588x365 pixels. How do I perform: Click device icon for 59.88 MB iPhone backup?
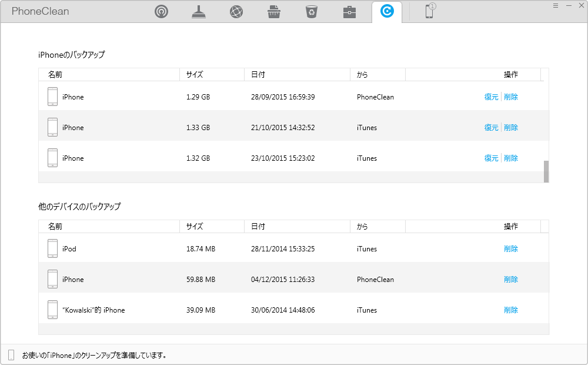coord(52,279)
